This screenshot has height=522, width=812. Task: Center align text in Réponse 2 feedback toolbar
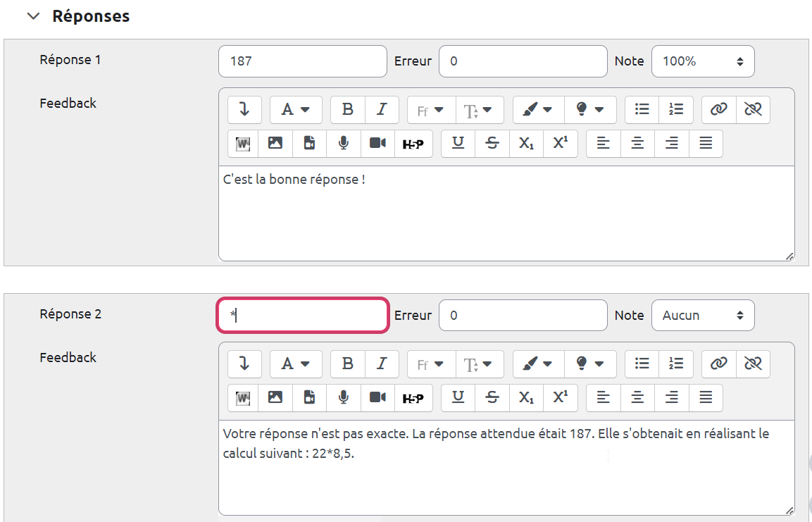(x=637, y=397)
